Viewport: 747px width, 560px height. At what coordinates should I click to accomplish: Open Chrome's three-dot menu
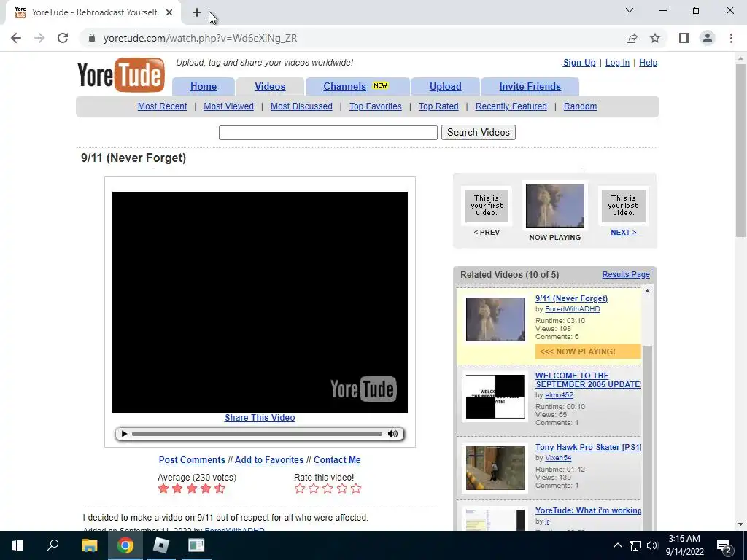pos(731,38)
